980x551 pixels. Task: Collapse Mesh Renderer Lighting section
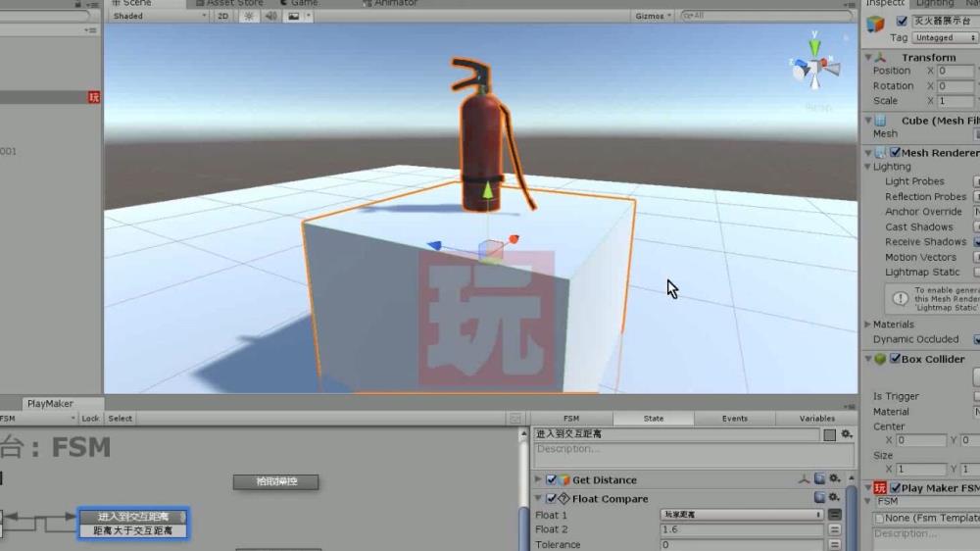click(867, 167)
